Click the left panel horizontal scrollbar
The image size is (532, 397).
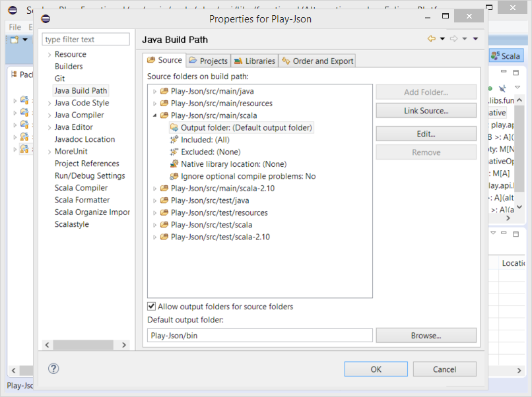pos(86,345)
